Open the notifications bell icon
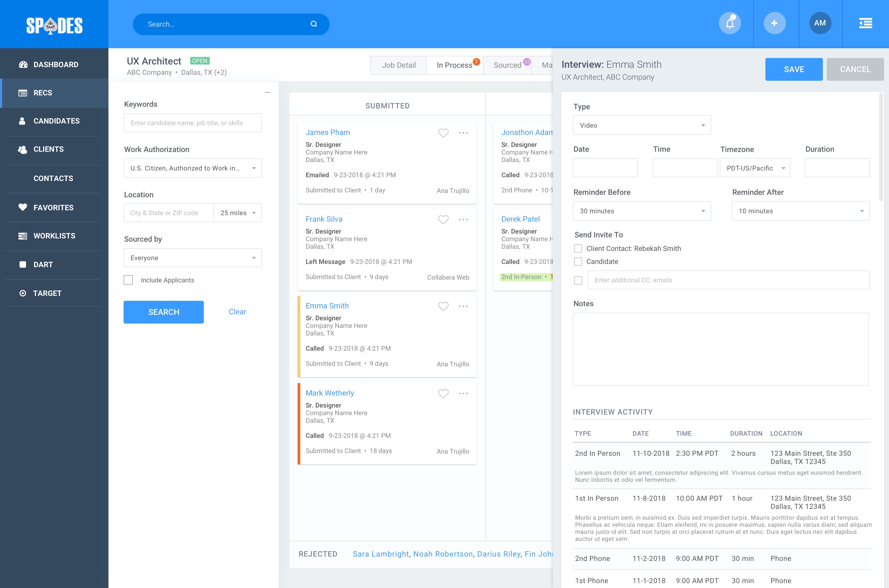The width and height of the screenshot is (889, 588). pos(730,23)
